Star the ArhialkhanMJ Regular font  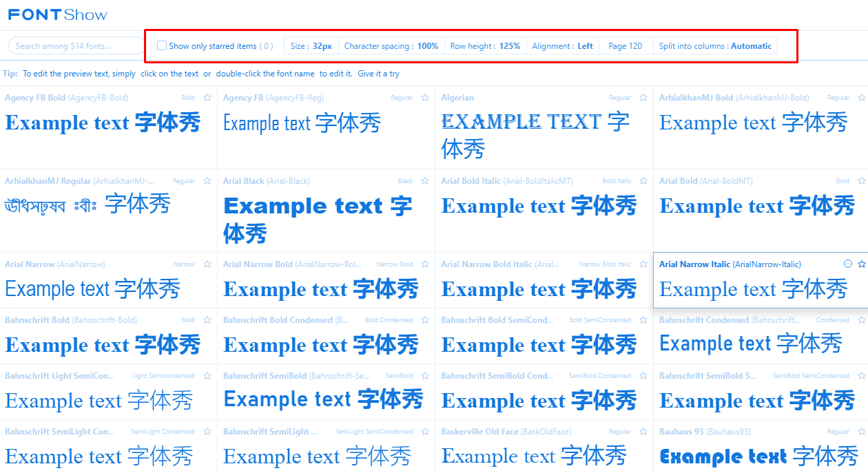pyautogui.click(x=207, y=181)
